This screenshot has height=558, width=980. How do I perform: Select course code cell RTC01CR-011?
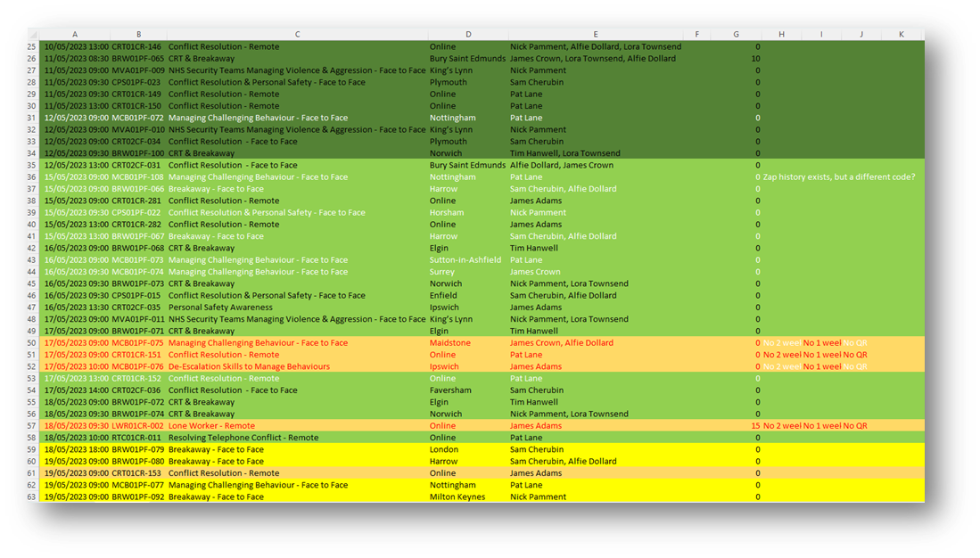pos(136,438)
